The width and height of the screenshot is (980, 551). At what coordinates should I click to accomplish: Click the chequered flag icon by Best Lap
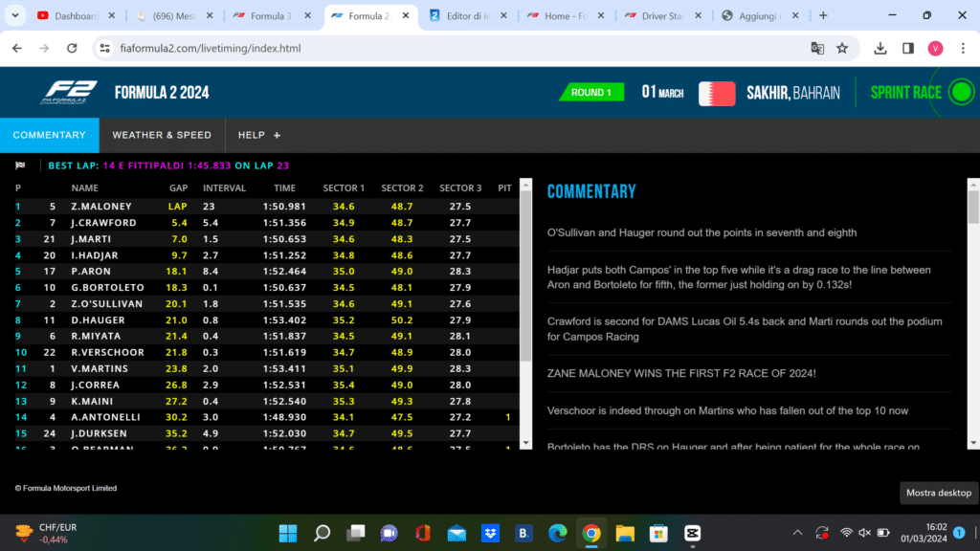20,165
